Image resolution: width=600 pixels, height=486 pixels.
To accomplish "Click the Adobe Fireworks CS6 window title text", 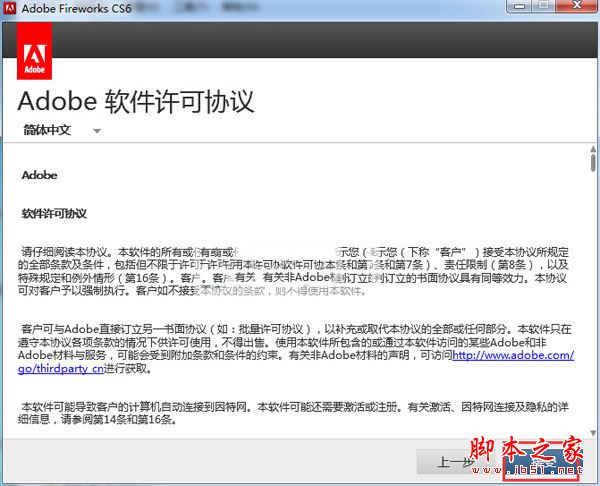I will pos(77,8).
